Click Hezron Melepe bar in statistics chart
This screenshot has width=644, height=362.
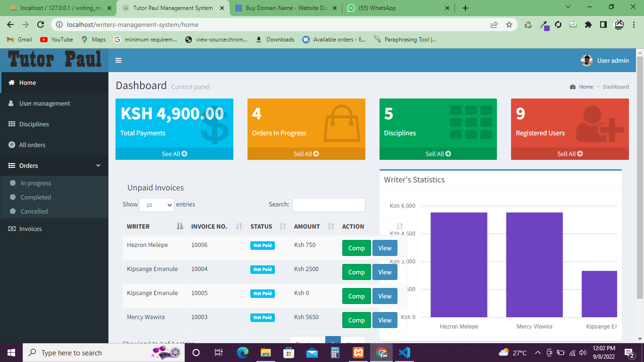(x=459, y=265)
